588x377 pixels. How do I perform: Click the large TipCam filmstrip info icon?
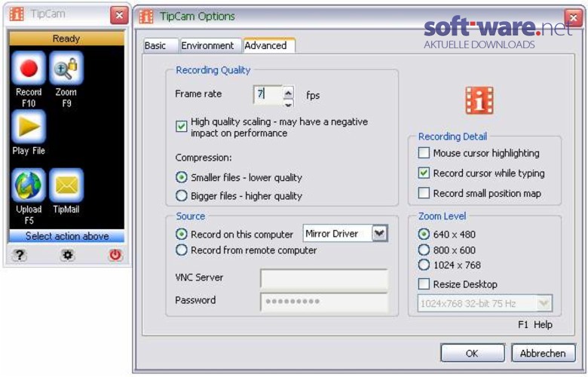click(479, 100)
